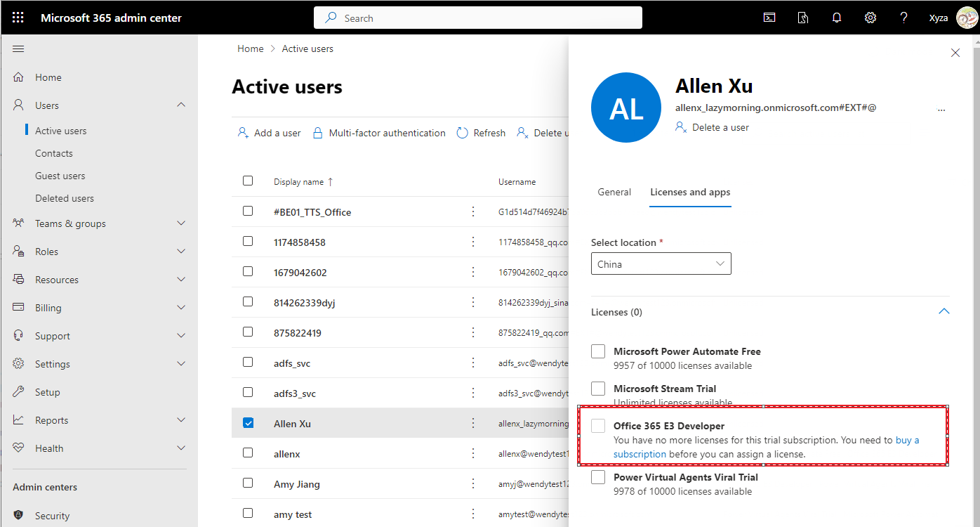Select the 1174858458 user checkbox

[248, 241]
